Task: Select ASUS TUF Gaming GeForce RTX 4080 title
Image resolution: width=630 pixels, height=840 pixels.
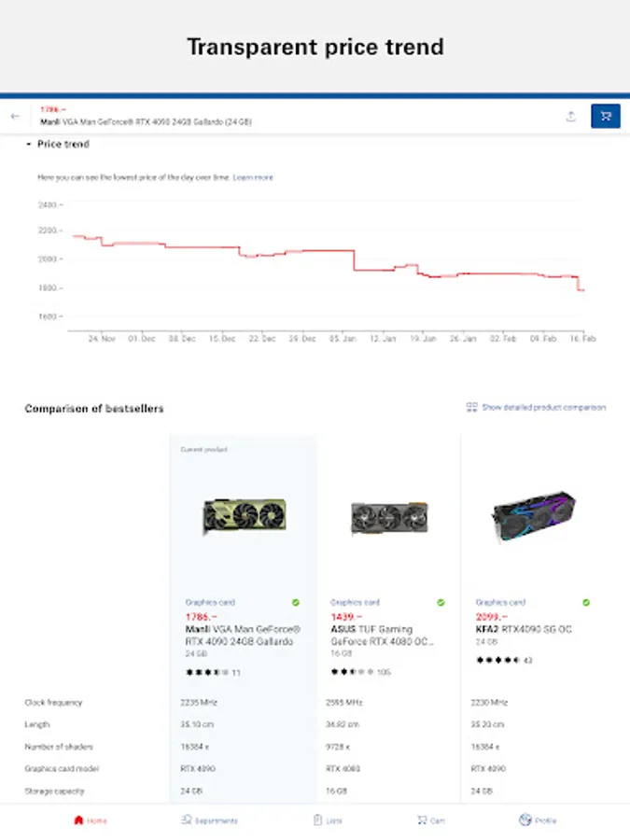Action: (382, 635)
